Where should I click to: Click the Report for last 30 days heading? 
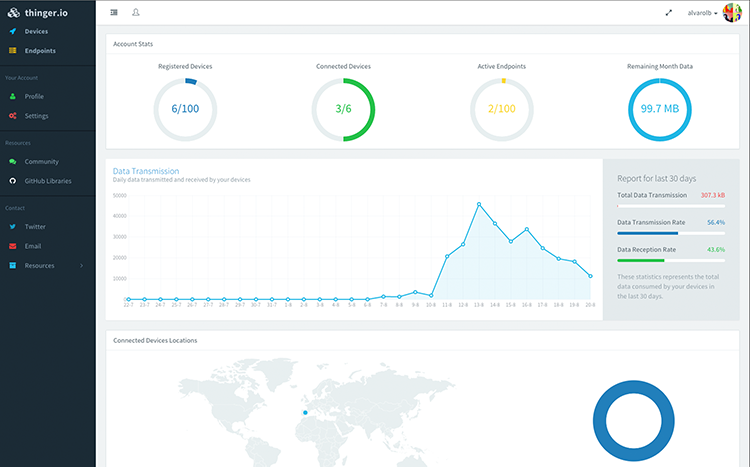656,178
